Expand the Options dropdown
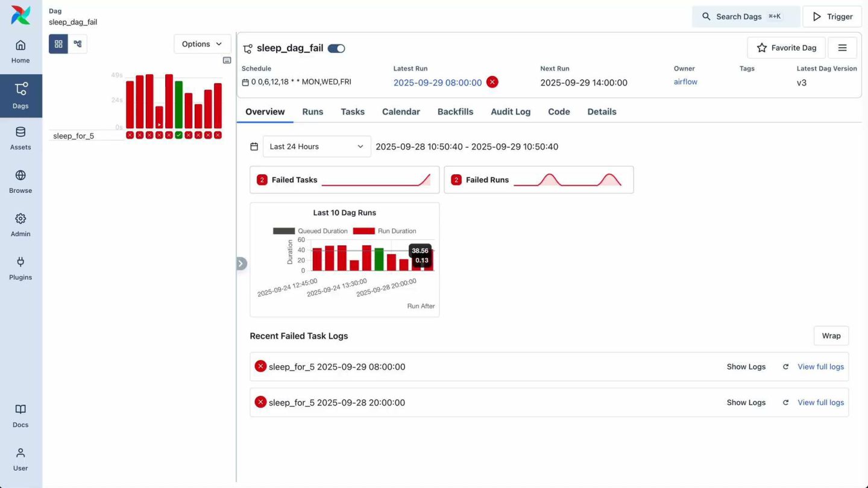This screenshot has height=488, width=868. (203, 44)
